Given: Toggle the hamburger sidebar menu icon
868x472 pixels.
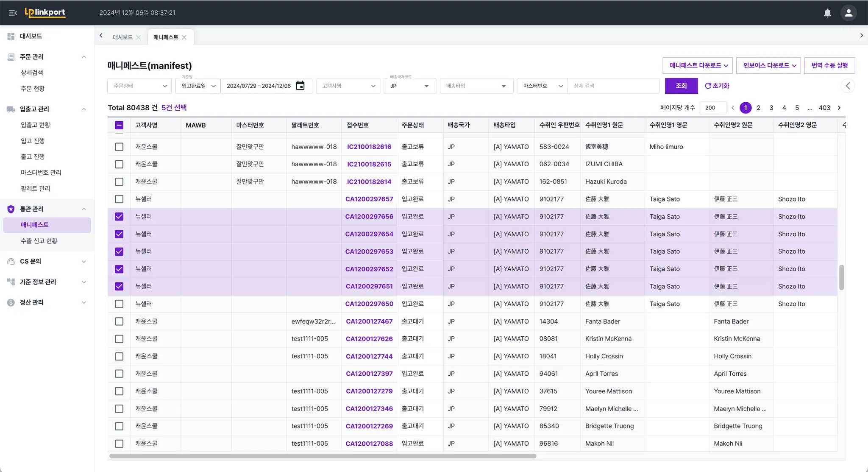Looking at the screenshot, I should point(13,13).
